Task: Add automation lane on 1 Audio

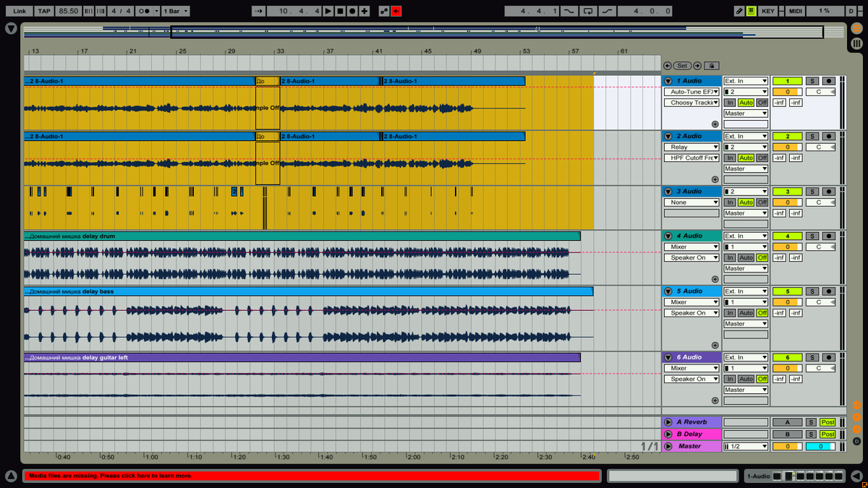Action: 715,124
